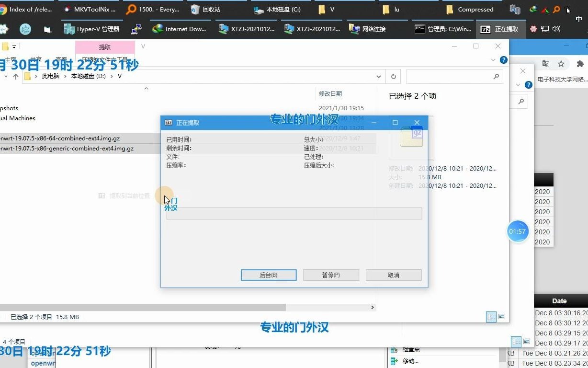Open the 提取 ribbon tab in Explorer

pyautogui.click(x=105, y=47)
